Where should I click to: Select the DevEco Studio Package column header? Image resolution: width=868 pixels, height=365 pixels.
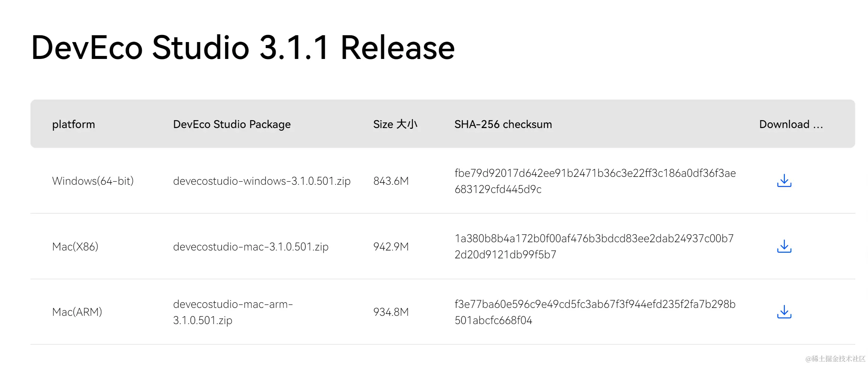tap(232, 124)
